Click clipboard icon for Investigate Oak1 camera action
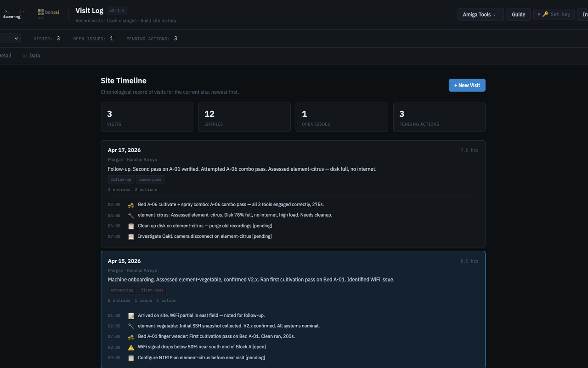The height and width of the screenshot is (368, 588). [131, 236]
